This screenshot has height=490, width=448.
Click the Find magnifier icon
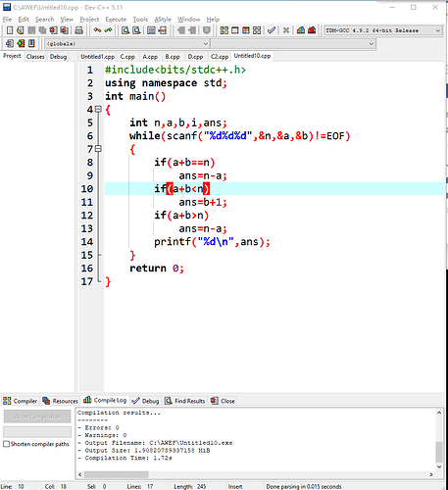(125, 30)
